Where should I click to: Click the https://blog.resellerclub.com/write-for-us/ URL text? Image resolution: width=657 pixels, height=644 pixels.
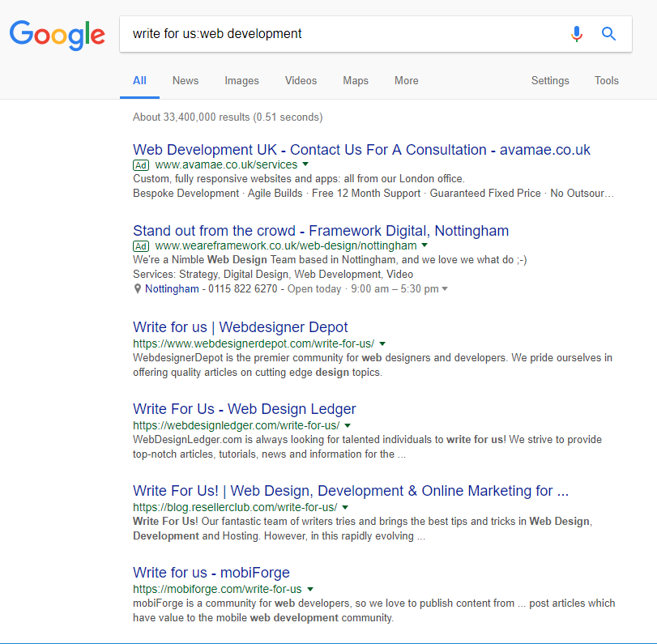(235, 507)
